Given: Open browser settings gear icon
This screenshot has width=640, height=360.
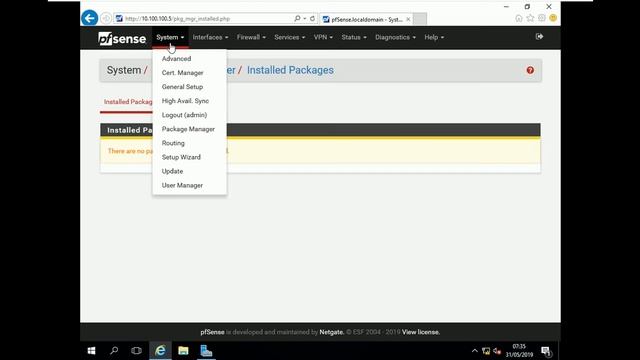Looking at the screenshot, I should pyautogui.click(x=542, y=18).
